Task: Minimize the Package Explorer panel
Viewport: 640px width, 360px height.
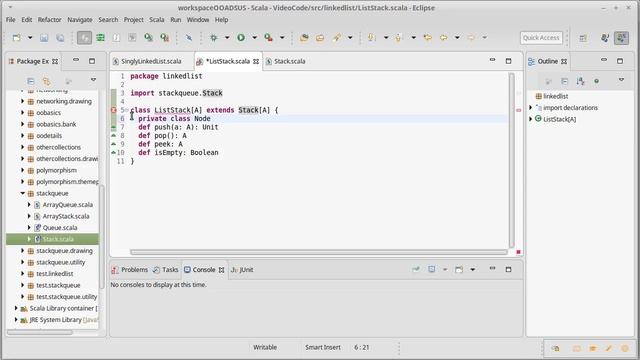Action: pos(76,60)
